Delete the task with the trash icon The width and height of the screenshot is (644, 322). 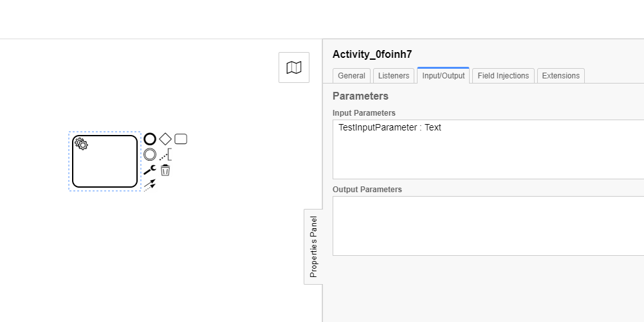pyautogui.click(x=165, y=170)
